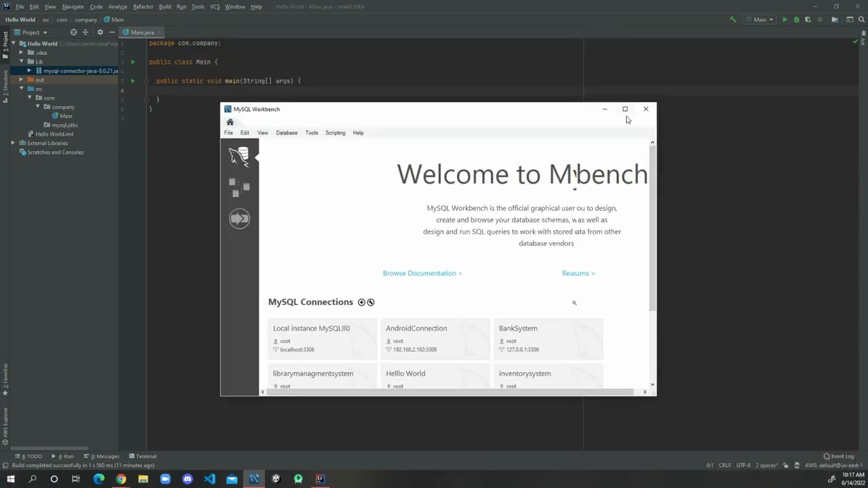
Task: Hide the Project panel with the minus icon
Action: pyautogui.click(x=112, y=32)
